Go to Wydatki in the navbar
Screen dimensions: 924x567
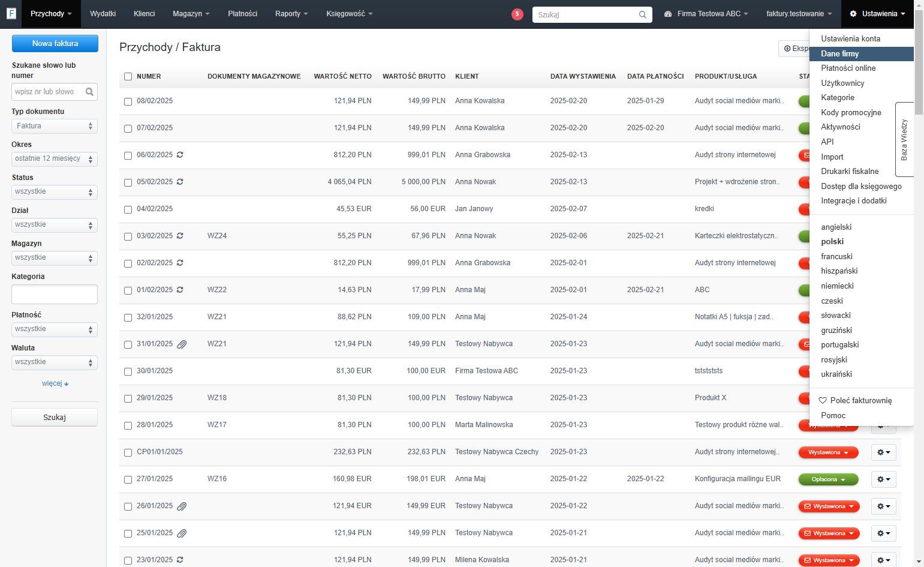point(103,14)
